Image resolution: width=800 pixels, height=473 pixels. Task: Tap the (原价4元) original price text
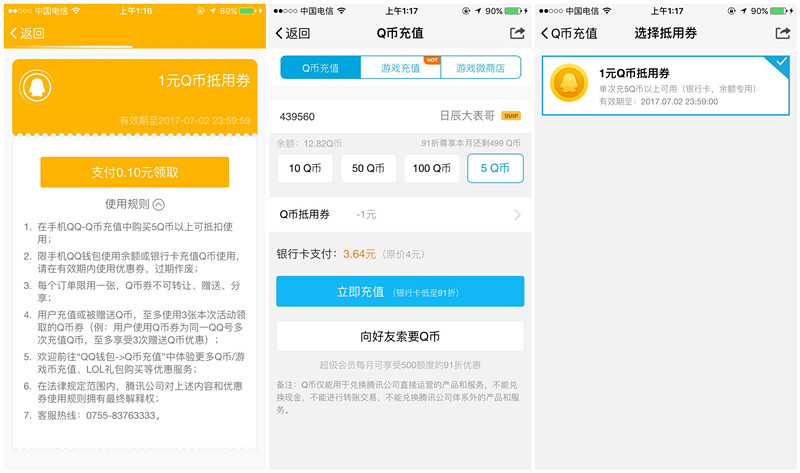point(403,254)
